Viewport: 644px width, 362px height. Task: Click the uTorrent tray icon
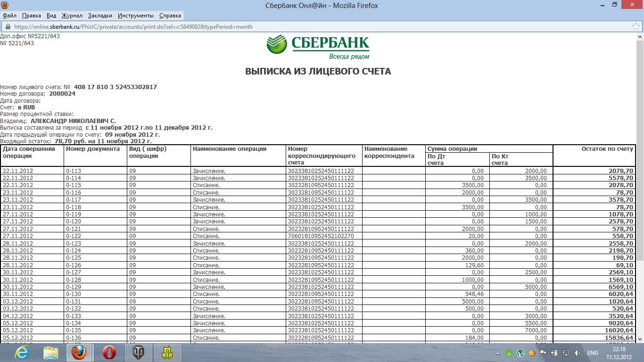pos(520,353)
